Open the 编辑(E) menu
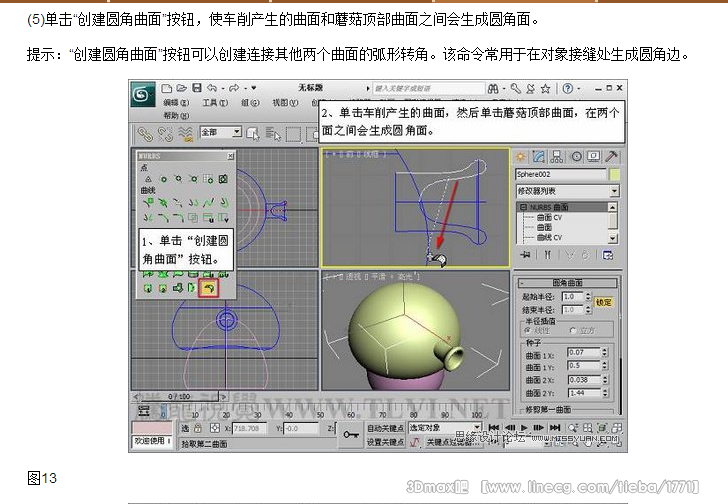Screen dimensions: 728x504 (x=176, y=103)
